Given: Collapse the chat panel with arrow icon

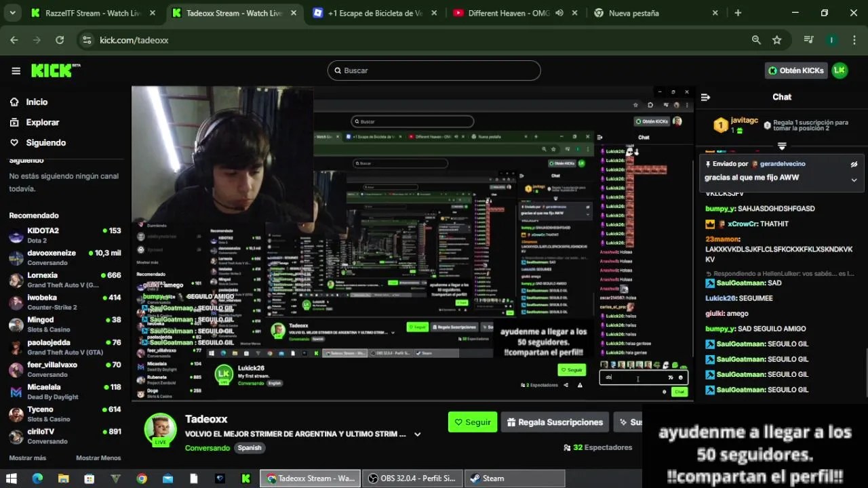Looking at the screenshot, I should (x=705, y=97).
